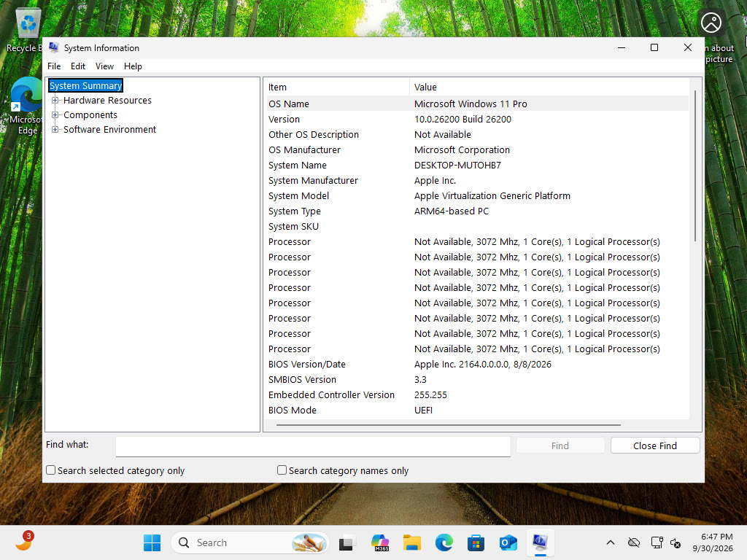Viewport: 747px width, 560px height.
Task: Show hidden system tray icons
Action: coord(611,542)
